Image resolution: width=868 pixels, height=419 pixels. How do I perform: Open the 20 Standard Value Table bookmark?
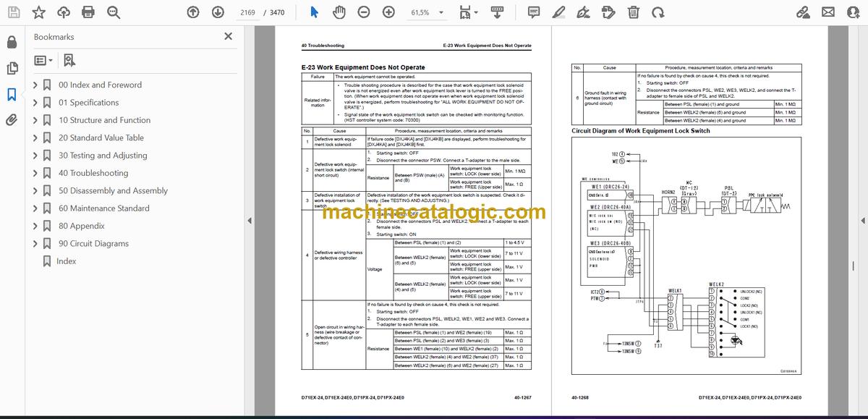point(101,137)
